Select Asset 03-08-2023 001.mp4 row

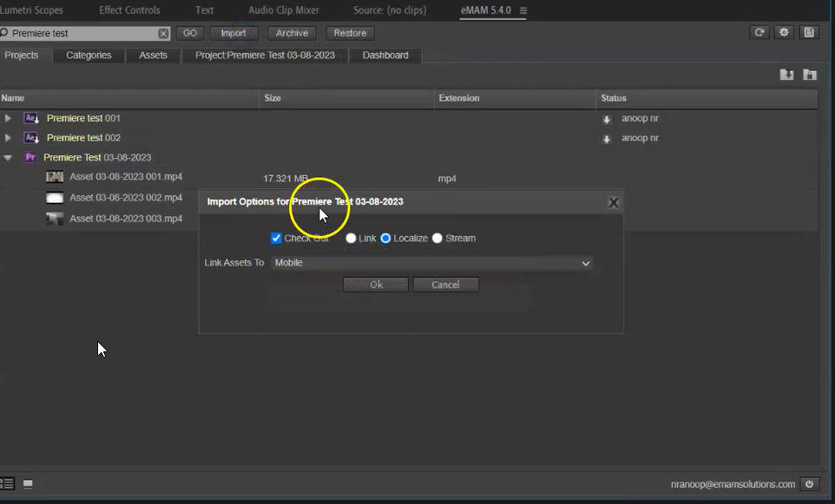coord(126,177)
